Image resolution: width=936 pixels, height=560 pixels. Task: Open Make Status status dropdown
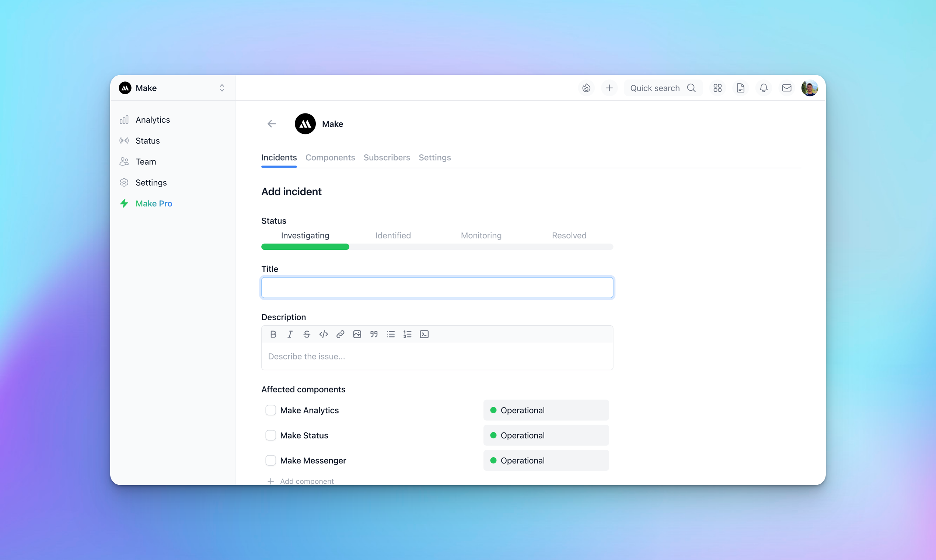[x=546, y=435]
